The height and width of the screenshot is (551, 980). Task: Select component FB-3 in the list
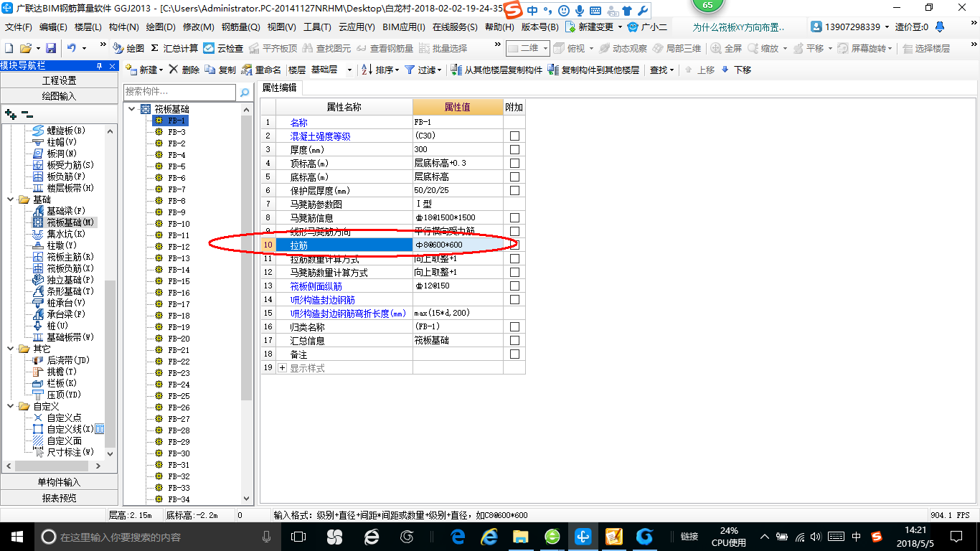pos(176,132)
